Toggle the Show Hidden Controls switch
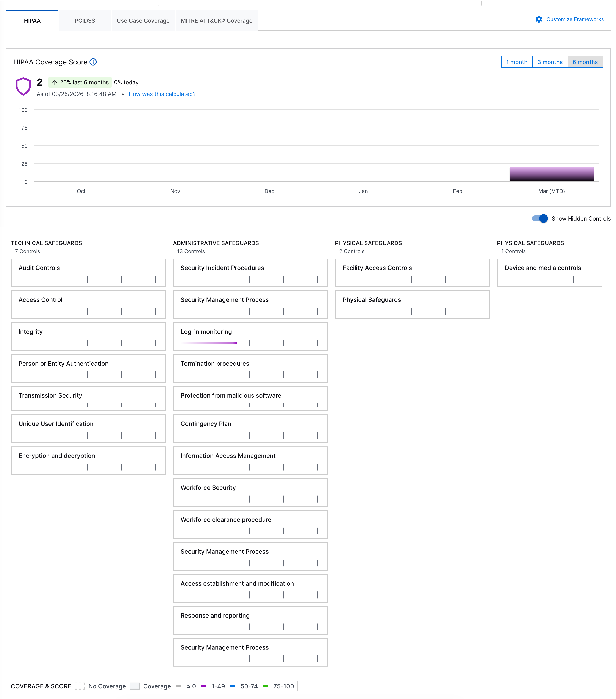616x699 pixels. (x=540, y=219)
